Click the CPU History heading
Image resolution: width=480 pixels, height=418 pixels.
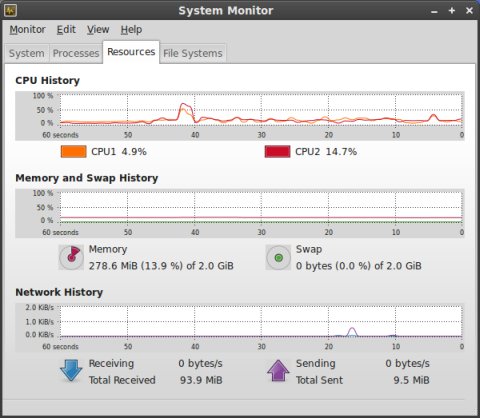(x=48, y=80)
